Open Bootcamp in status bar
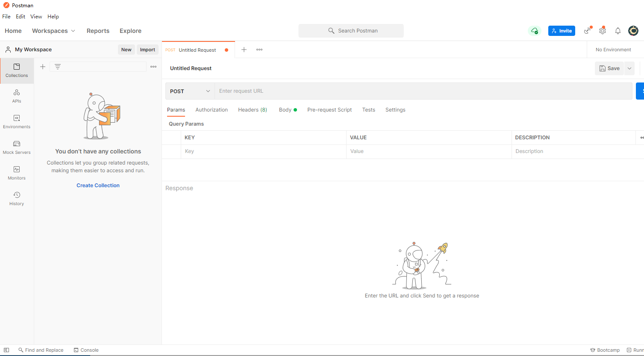This screenshot has width=644, height=356. tap(605, 350)
